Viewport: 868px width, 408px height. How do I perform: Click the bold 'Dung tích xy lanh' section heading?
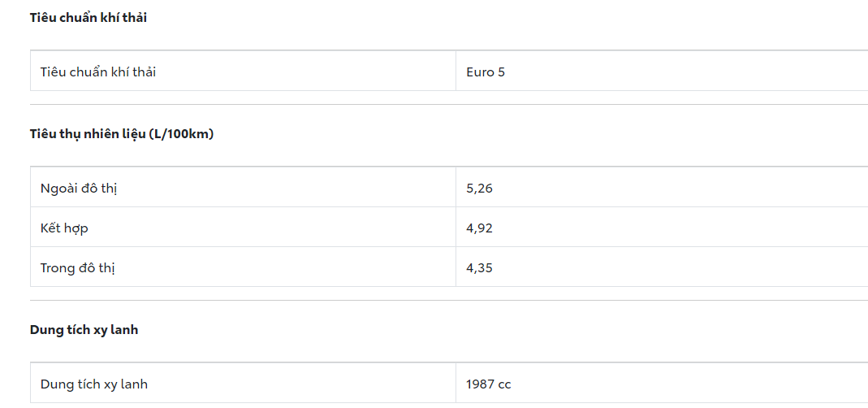[84, 330]
